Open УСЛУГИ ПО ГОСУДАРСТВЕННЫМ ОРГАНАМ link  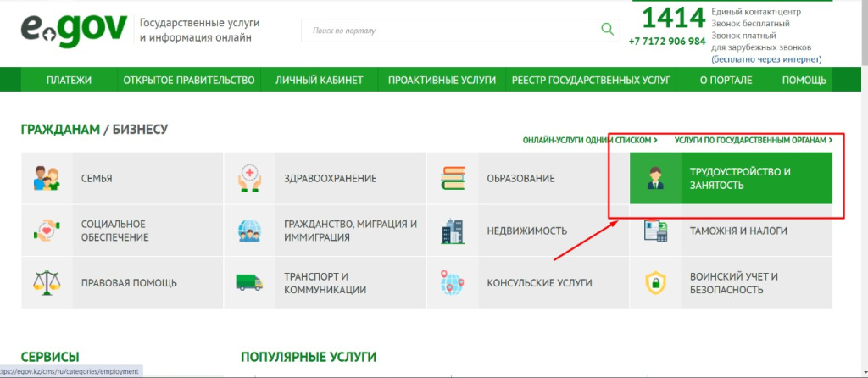754,141
